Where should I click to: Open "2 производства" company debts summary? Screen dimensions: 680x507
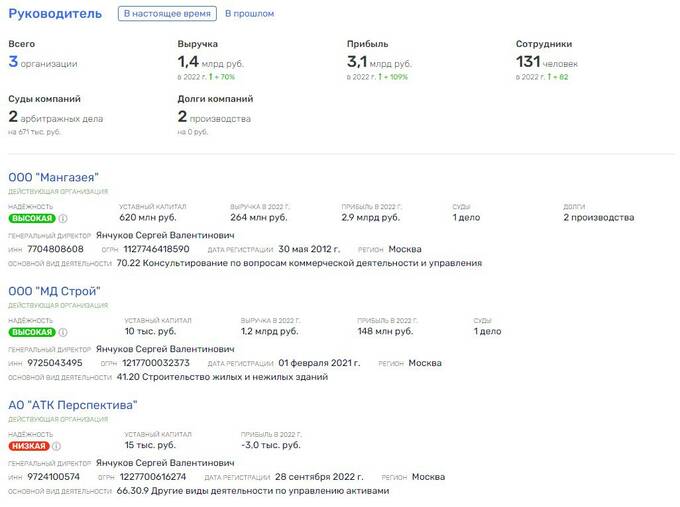pyautogui.click(x=214, y=118)
